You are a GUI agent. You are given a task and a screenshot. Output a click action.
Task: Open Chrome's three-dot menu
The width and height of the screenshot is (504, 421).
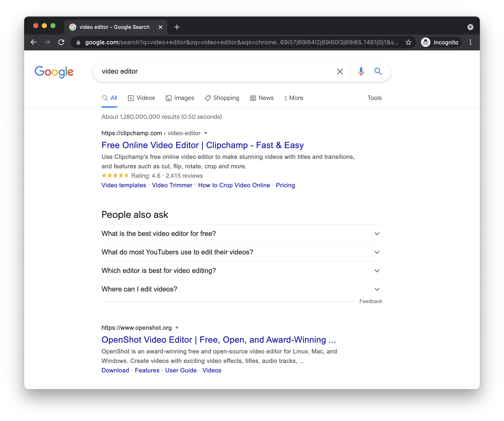[470, 42]
